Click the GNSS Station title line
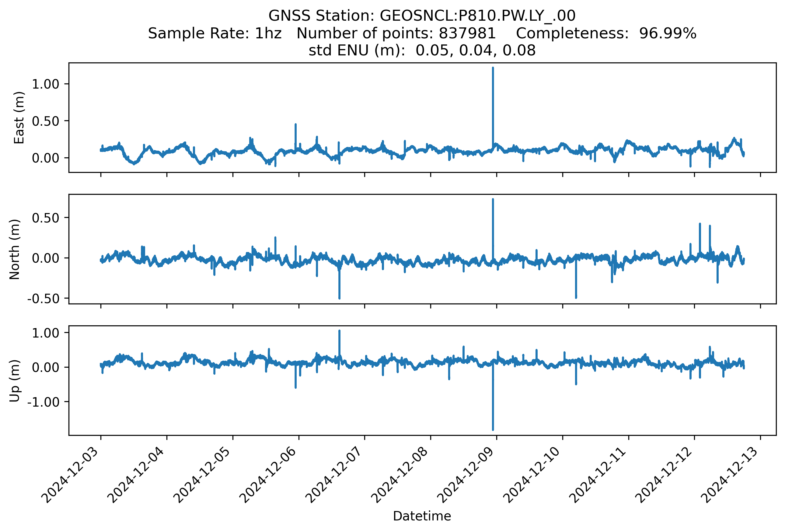The width and height of the screenshot is (785, 532). (x=422, y=16)
